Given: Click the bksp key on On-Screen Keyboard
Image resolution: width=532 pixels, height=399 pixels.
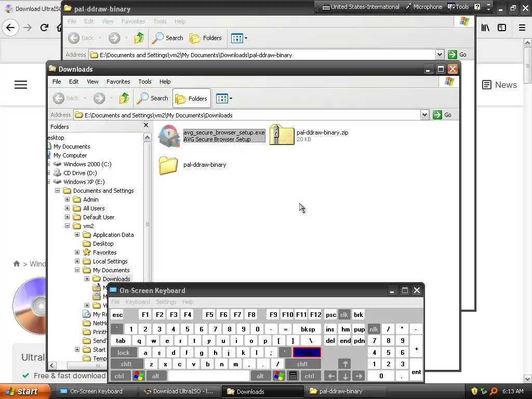Looking at the screenshot, I should (x=308, y=329).
